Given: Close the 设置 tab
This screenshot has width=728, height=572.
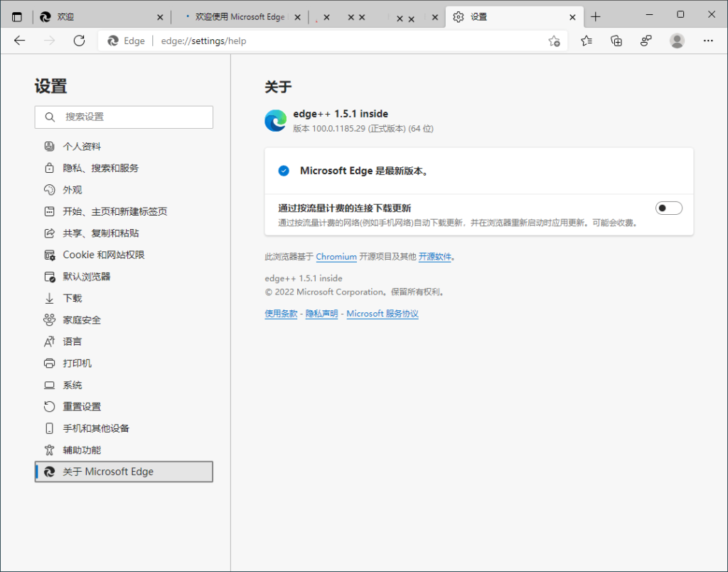Looking at the screenshot, I should (572, 16).
